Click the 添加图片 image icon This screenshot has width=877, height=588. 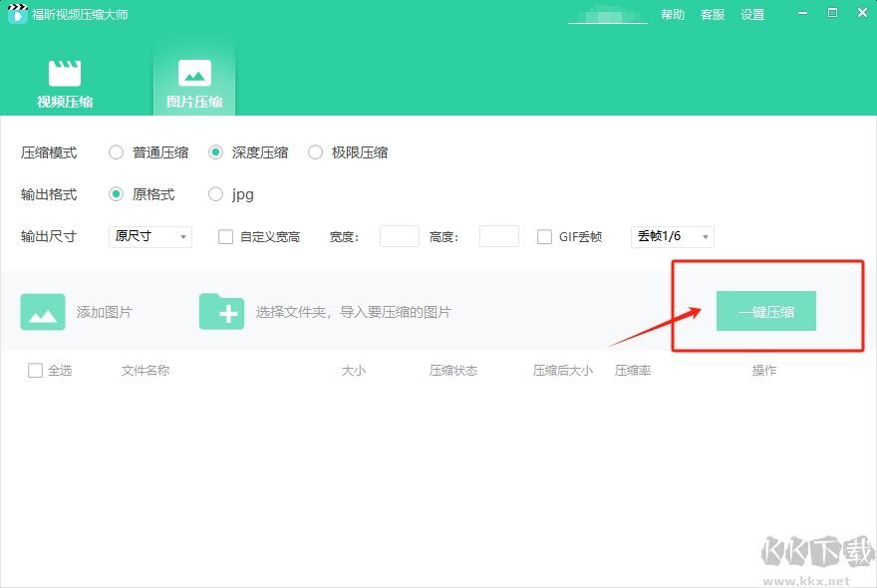point(43,312)
